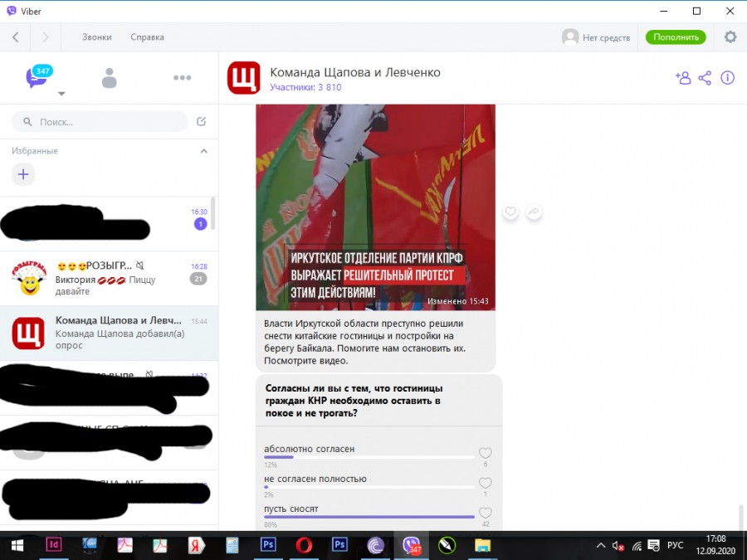This screenshot has width=747, height=560.
Task: Like the video message with heart
Action: coord(510,212)
